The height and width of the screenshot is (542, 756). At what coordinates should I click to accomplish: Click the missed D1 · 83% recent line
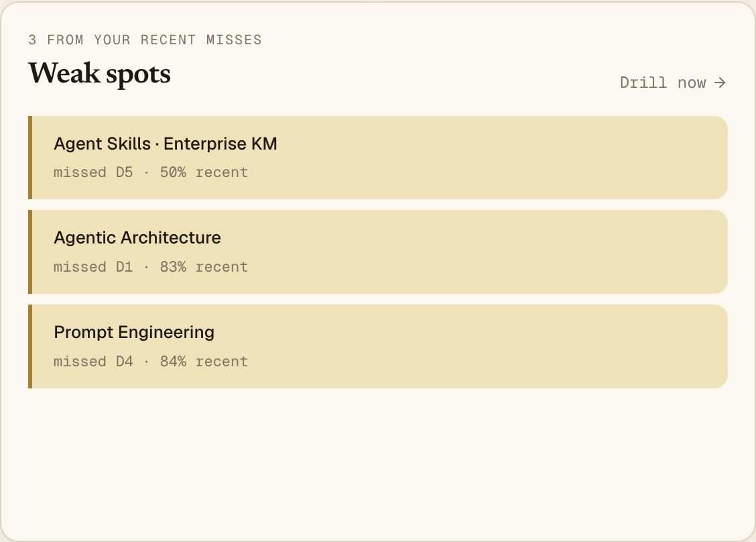click(x=151, y=267)
